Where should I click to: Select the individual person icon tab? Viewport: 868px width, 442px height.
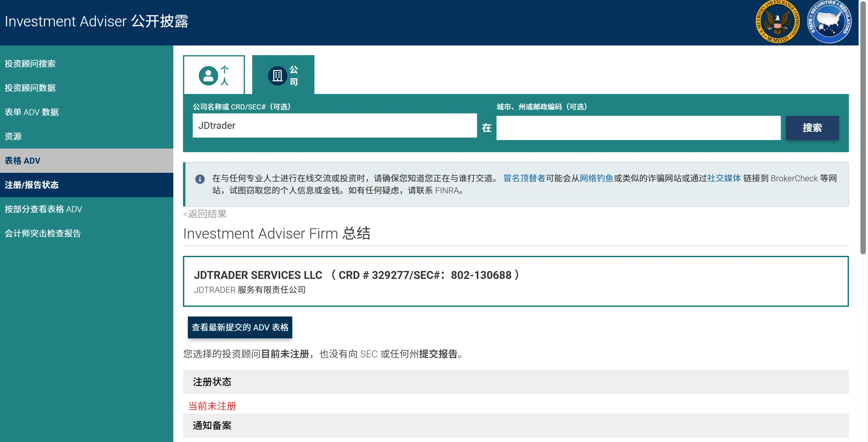pyautogui.click(x=214, y=75)
